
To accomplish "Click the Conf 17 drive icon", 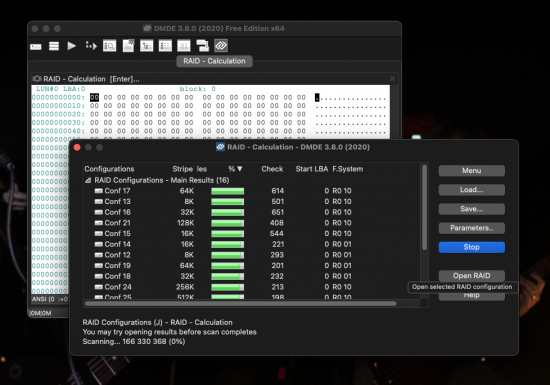I will click(x=99, y=191).
